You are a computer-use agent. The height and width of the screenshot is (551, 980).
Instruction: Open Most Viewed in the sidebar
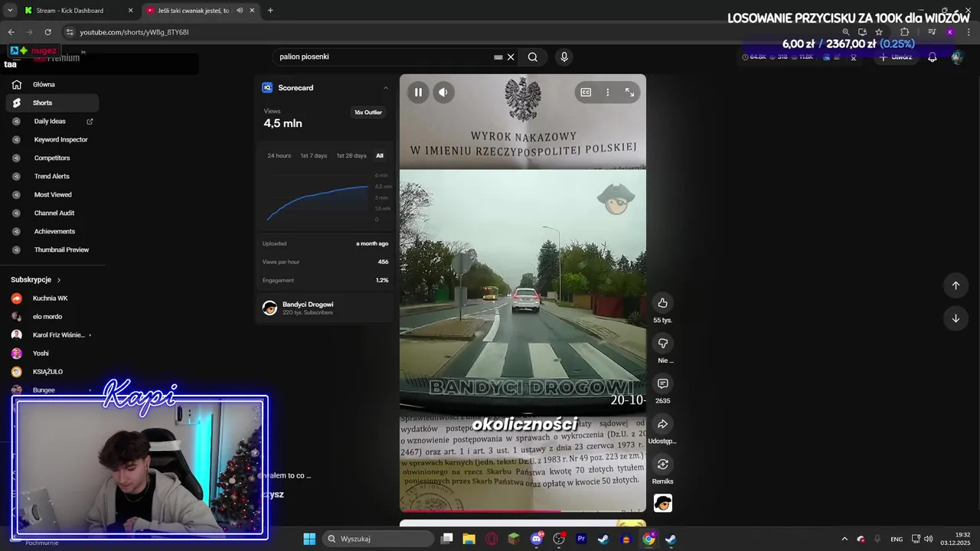point(52,194)
